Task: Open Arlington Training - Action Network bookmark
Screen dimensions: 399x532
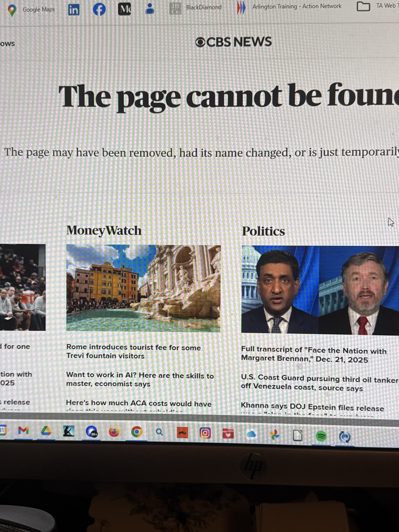Action: coord(289,7)
